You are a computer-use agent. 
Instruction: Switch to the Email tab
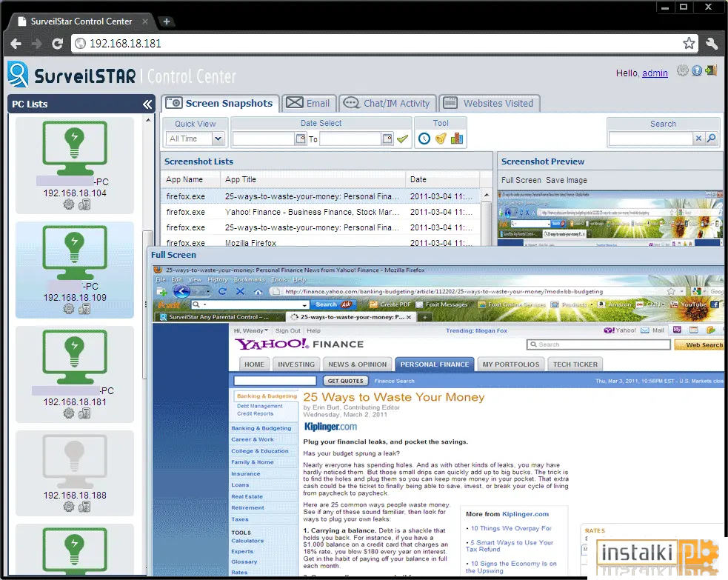coord(308,103)
